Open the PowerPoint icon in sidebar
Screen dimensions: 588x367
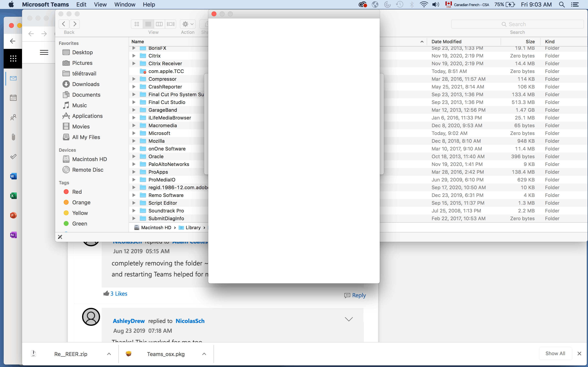(13, 215)
